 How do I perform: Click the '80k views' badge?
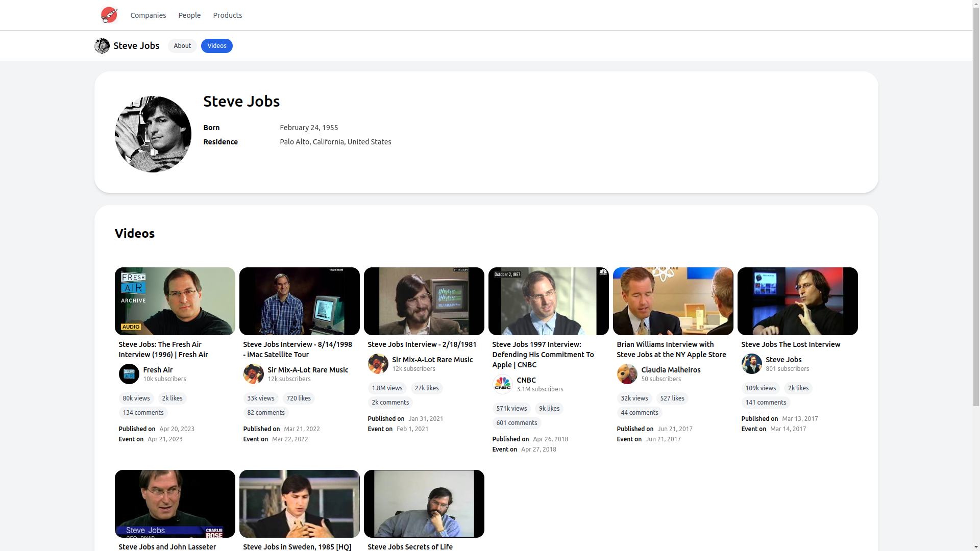(136, 398)
